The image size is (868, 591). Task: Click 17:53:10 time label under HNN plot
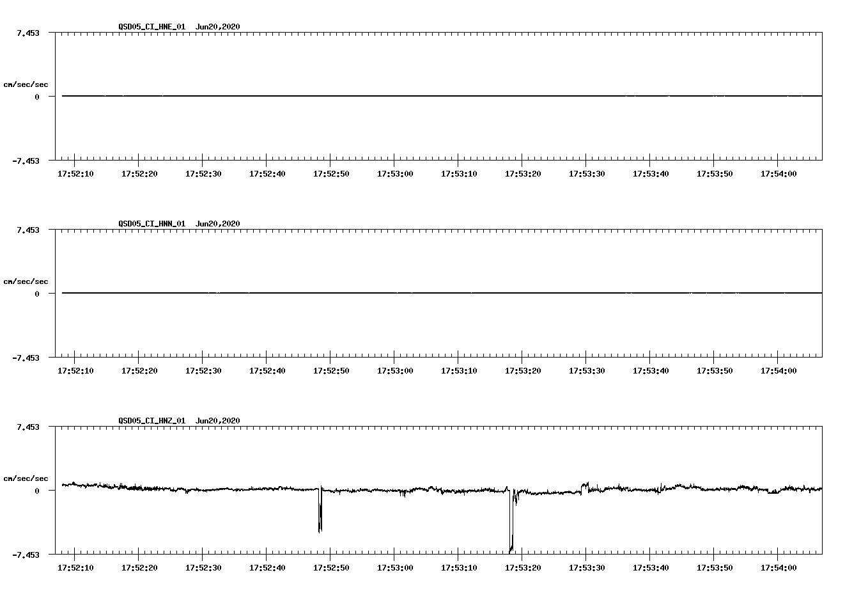click(x=459, y=370)
